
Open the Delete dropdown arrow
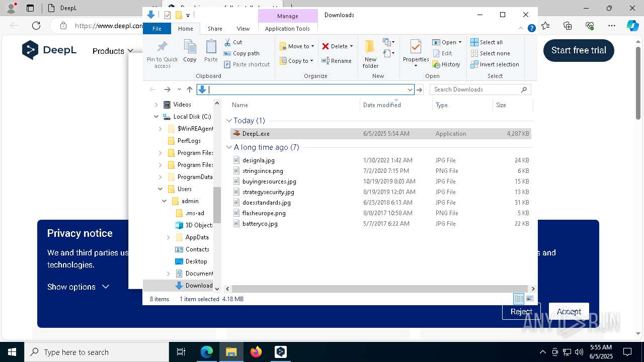351,46
